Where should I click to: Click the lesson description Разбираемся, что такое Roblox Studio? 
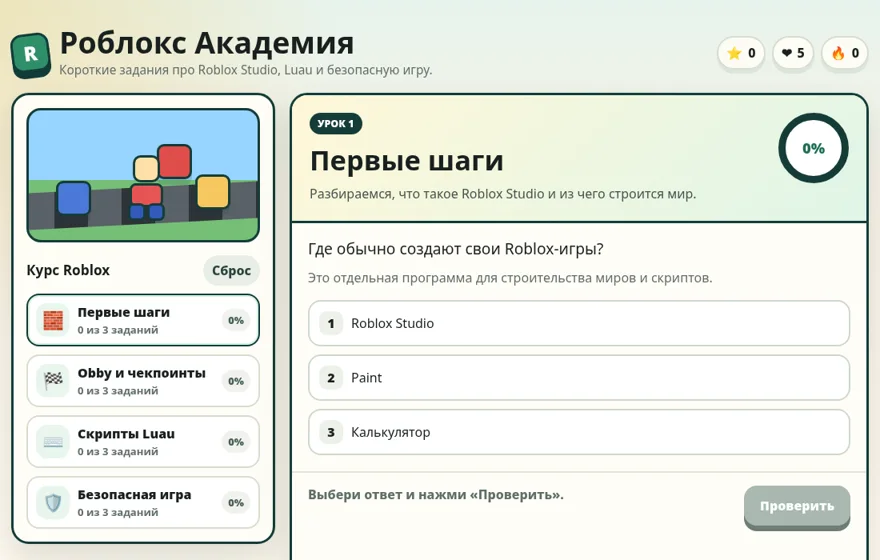(x=503, y=194)
